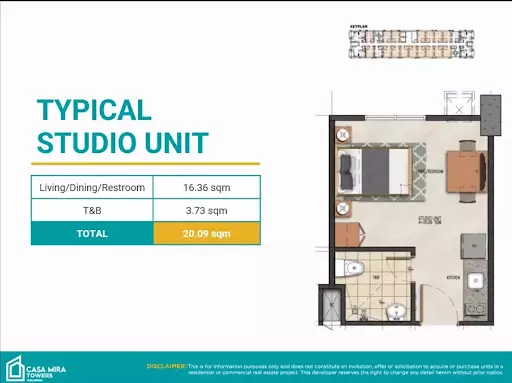Click the Casa Mira Towers logo
The image size is (512, 383).
point(36,369)
